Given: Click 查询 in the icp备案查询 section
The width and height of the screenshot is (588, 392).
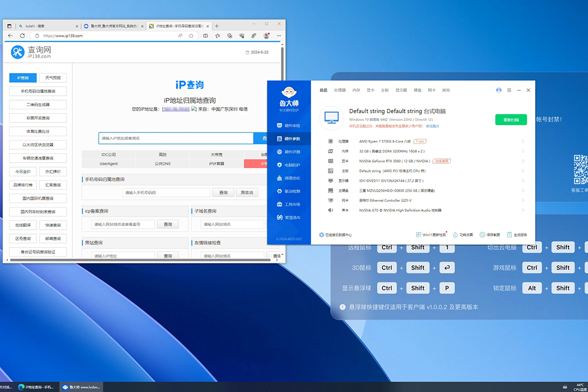Looking at the screenshot, I should pyautogui.click(x=168, y=224).
